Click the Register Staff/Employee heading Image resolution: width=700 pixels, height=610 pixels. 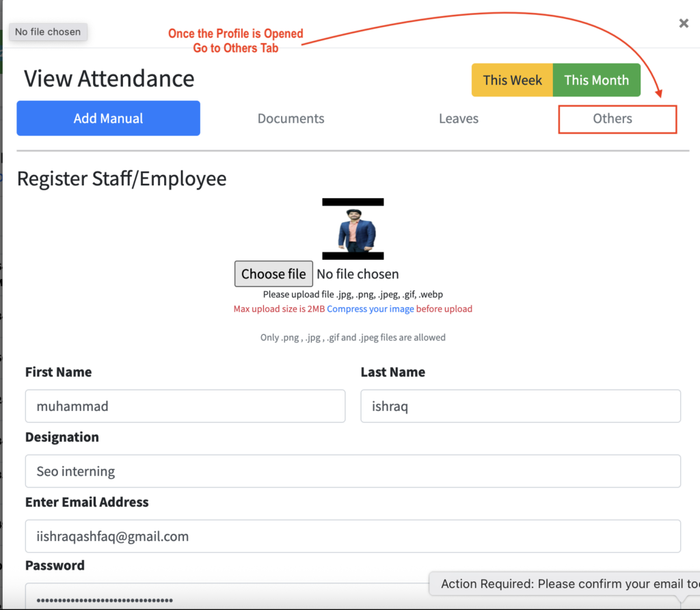(x=122, y=178)
